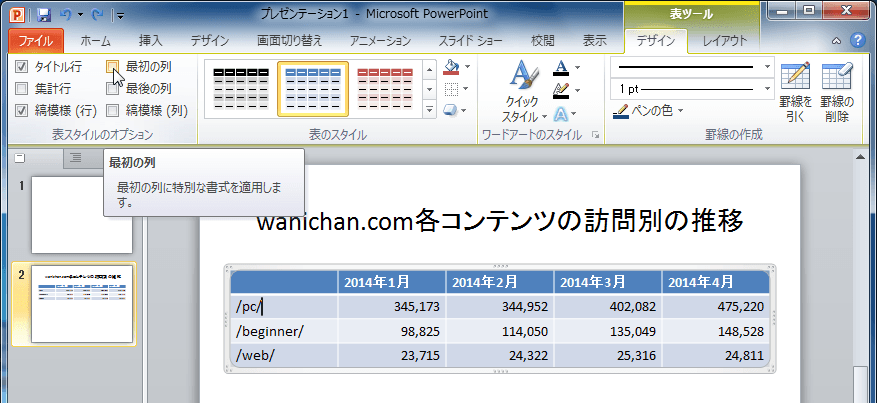
Task: Open the Borders dropdown arrow
Action: click(466, 89)
